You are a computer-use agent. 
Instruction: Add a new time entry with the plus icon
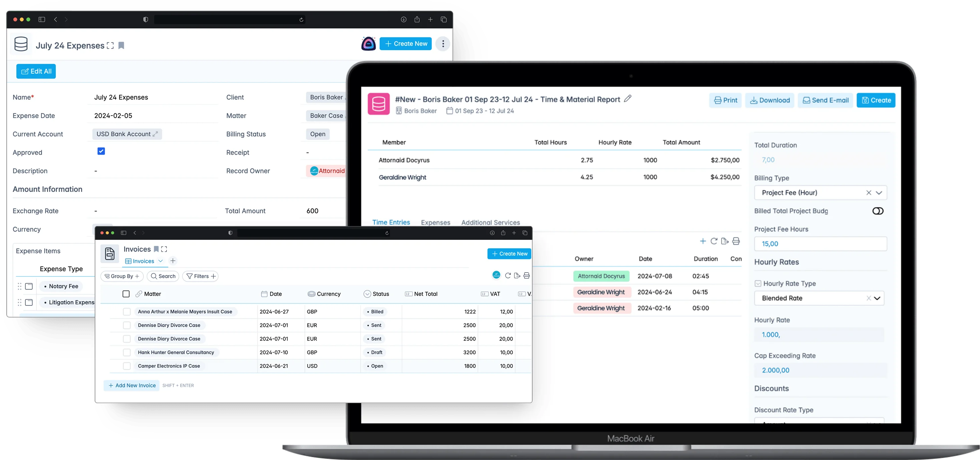click(703, 241)
